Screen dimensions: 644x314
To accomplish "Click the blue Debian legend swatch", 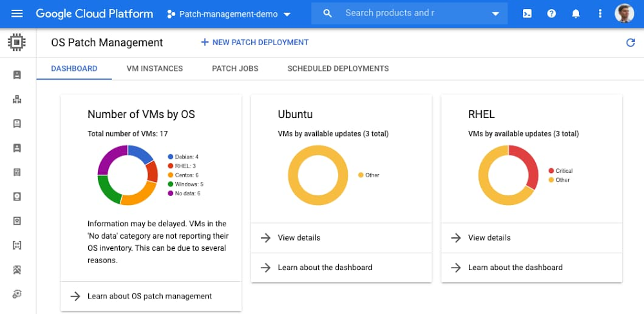I will coord(171,157).
